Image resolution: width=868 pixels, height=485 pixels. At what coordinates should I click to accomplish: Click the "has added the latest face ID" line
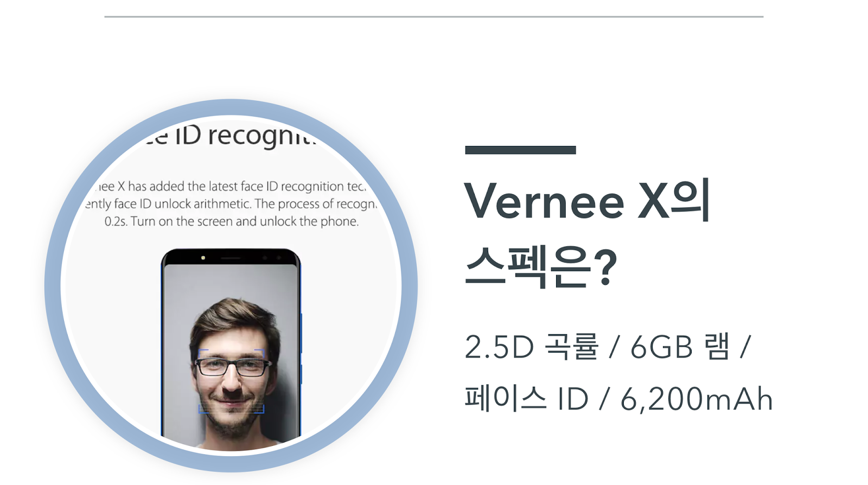[x=231, y=186]
